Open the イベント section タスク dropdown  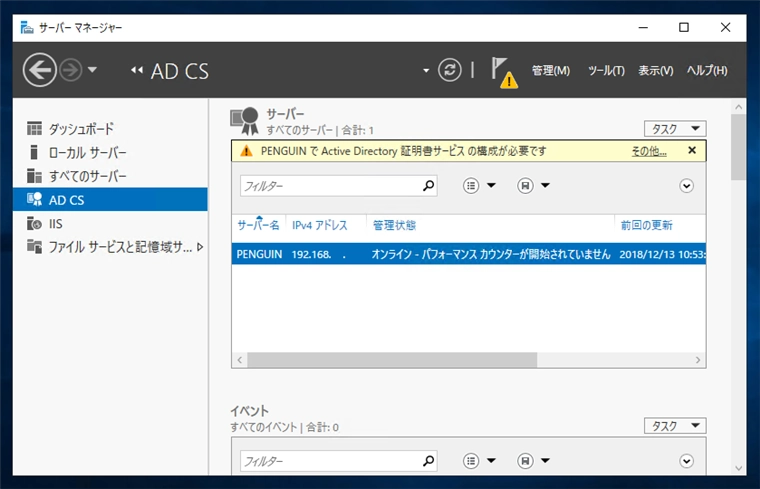pyautogui.click(x=675, y=426)
